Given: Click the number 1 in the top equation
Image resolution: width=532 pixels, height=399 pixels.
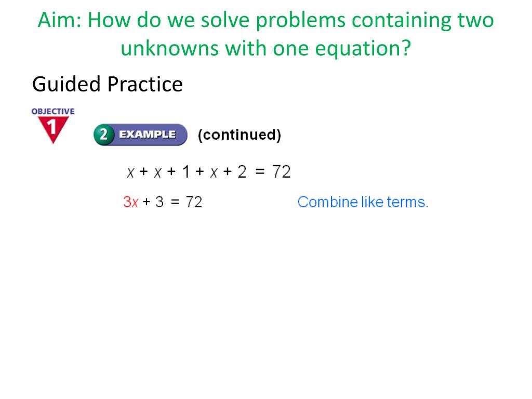Looking at the screenshot, I should tap(186, 171).
